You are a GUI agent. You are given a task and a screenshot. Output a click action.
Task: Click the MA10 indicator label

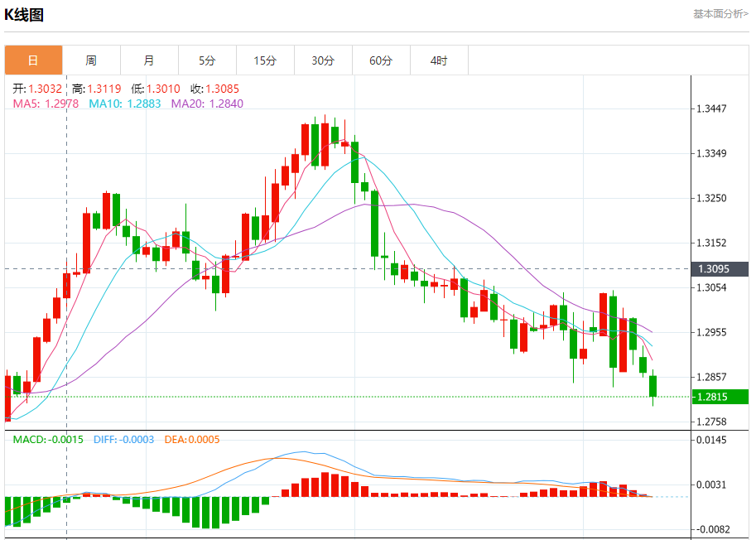coord(125,104)
